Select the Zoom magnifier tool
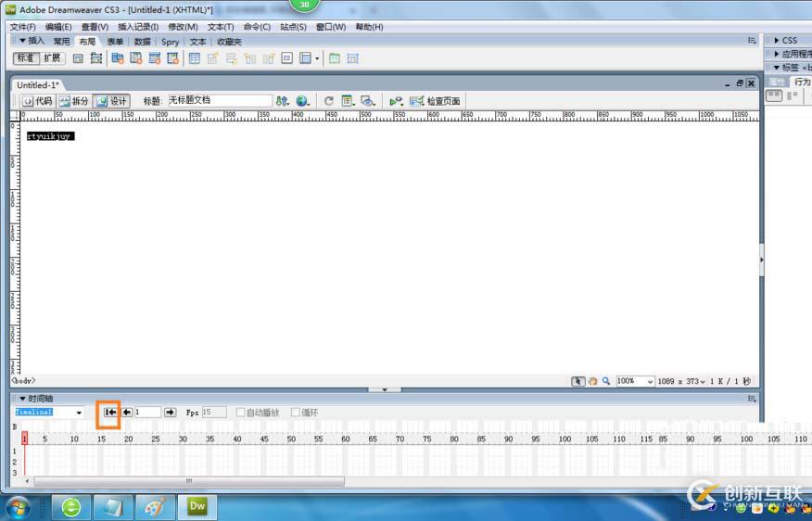 tap(606, 381)
